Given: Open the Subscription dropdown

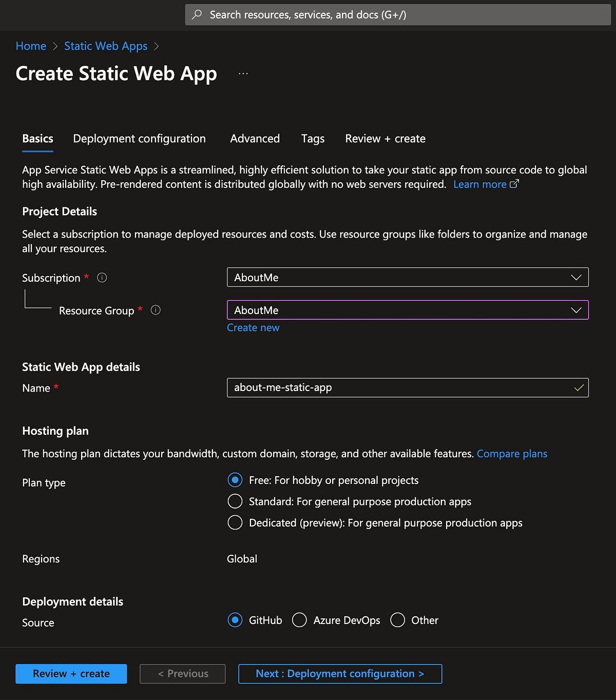Looking at the screenshot, I should click(575, 277).
